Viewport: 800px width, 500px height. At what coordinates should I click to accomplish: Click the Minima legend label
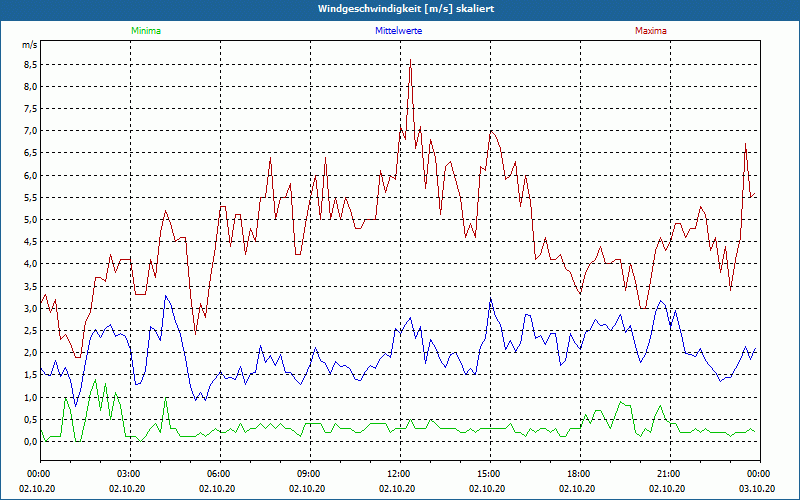tap(146, 31)
